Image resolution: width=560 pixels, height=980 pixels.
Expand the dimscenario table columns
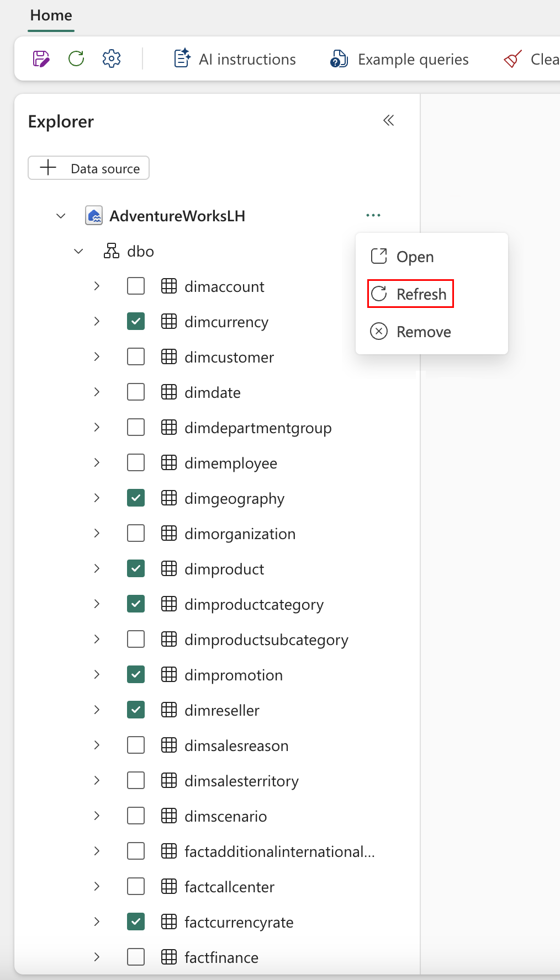[x=97, y=816]
